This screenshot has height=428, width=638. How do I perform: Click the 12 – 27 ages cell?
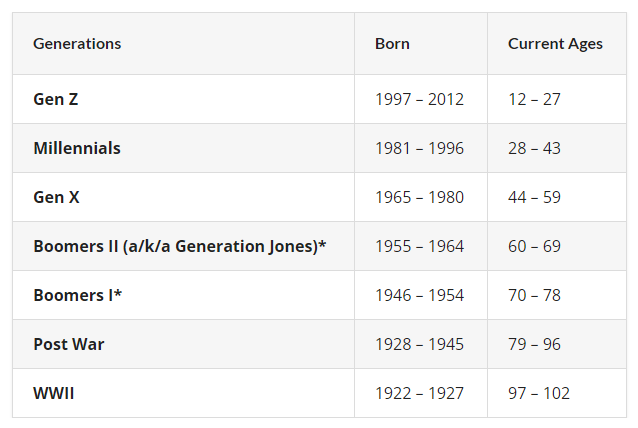[534, 99]
